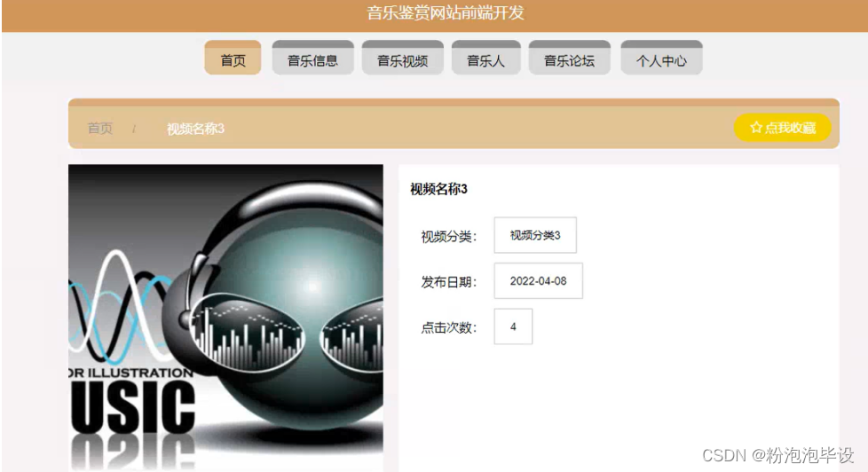Click the 2022-04-08 publish date field
The image size is (868, 472).
538,280
